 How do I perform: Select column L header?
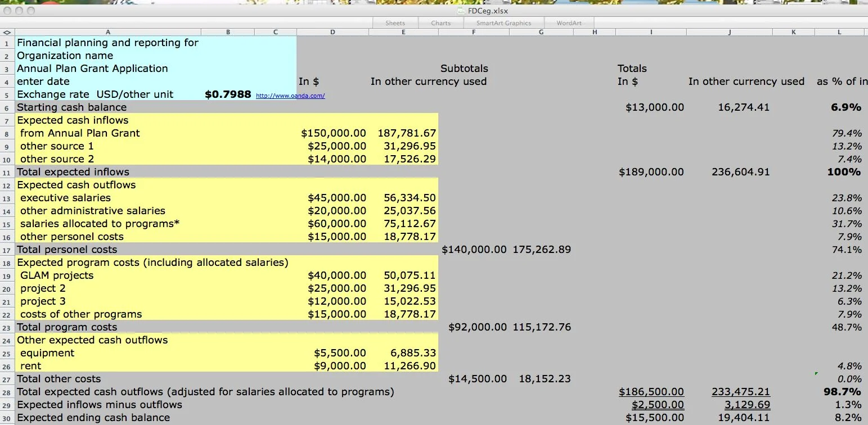(839, 32)
